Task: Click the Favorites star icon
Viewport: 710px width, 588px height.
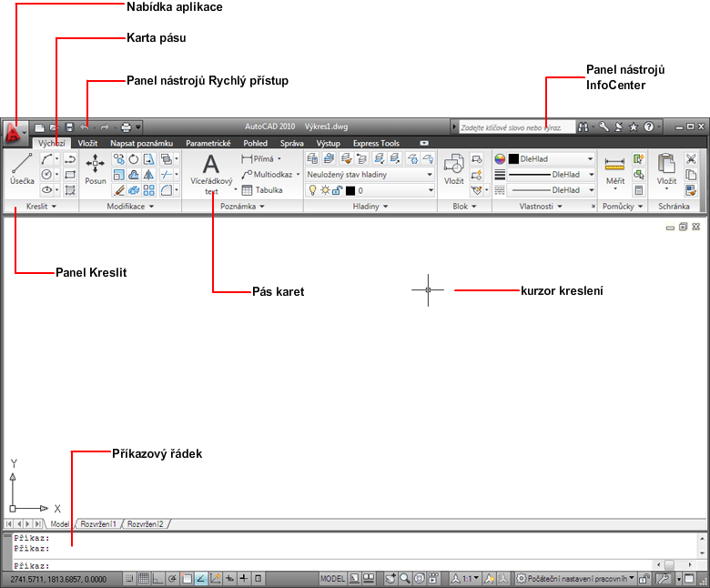Action: click(634, 127)
